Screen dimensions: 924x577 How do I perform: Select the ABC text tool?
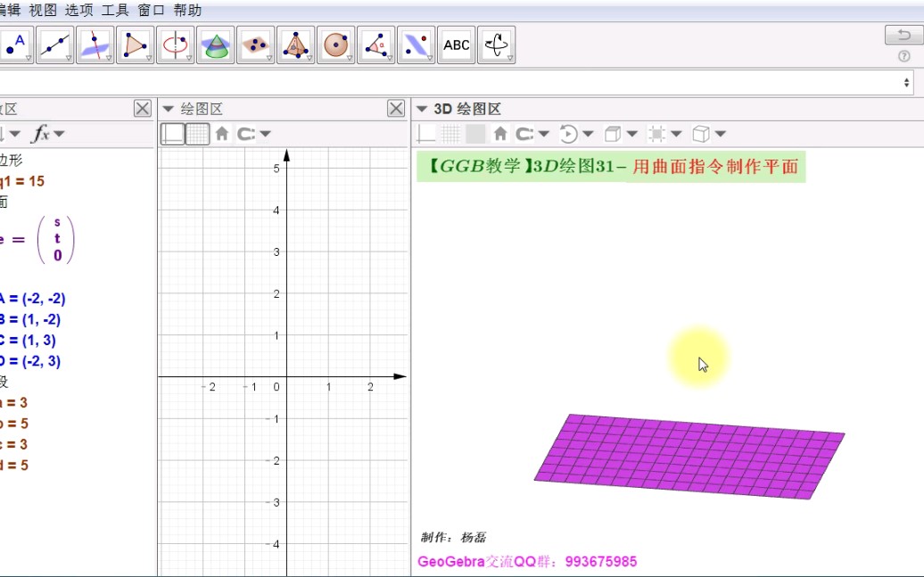pyautogui.click(x=456, y=45)
